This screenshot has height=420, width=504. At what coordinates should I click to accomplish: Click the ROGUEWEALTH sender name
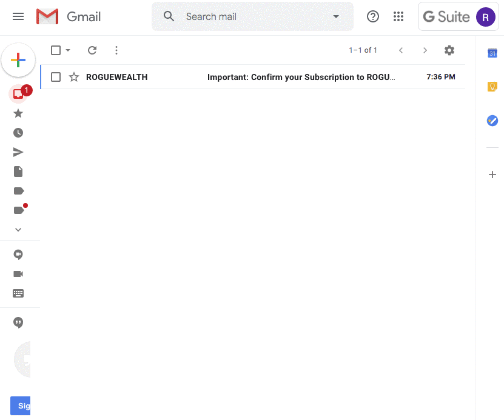click(x=116, y=77)
